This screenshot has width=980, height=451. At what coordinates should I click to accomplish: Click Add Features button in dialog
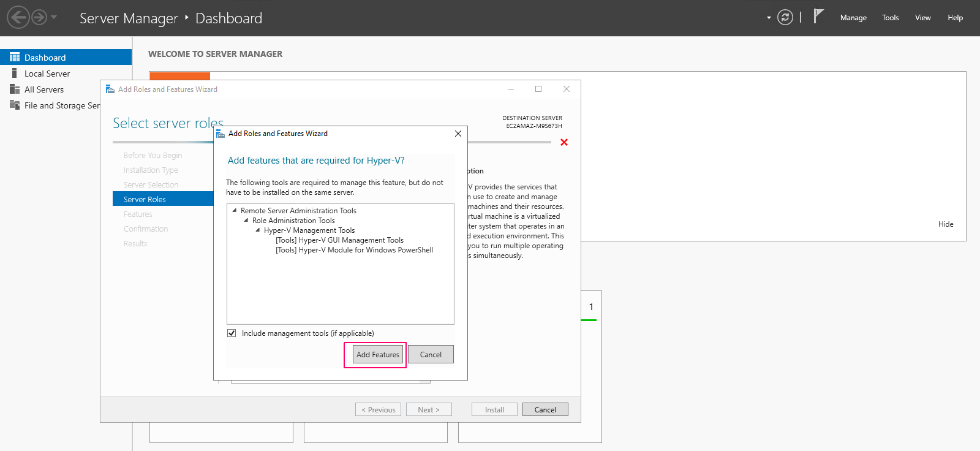378,355
